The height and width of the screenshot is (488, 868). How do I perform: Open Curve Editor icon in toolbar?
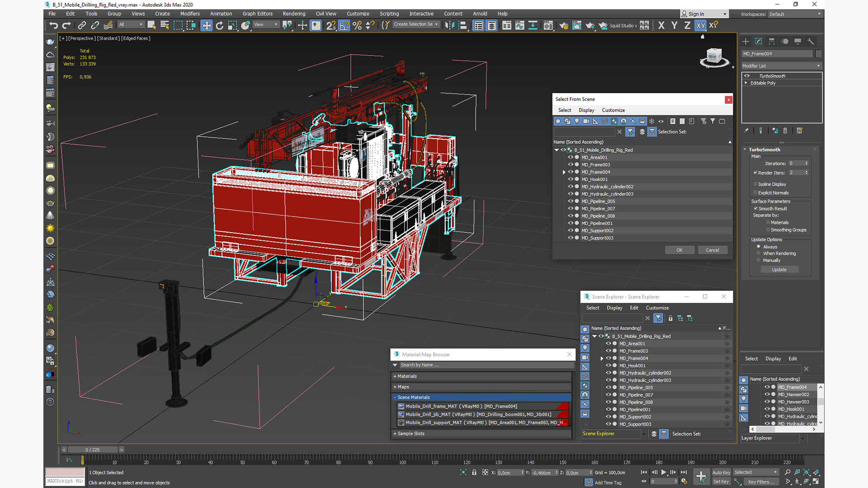[520, 25]
